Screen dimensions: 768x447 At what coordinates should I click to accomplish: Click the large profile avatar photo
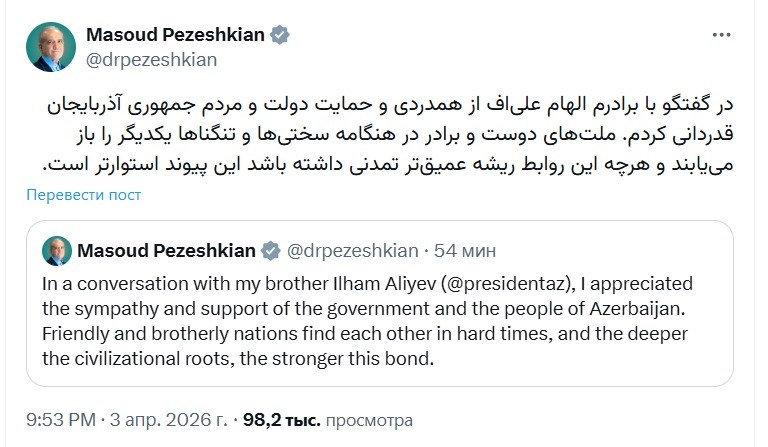coord(50,47)
